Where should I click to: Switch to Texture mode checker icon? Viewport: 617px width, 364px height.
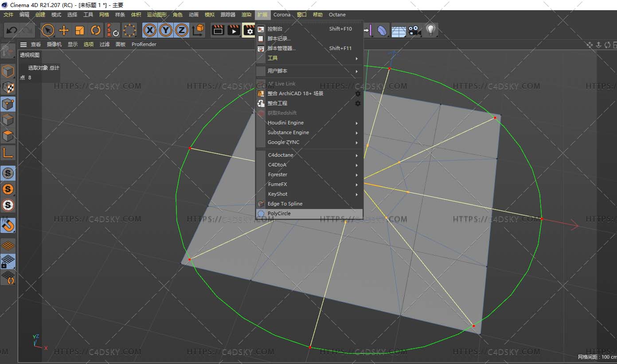[x=8, y=87]
